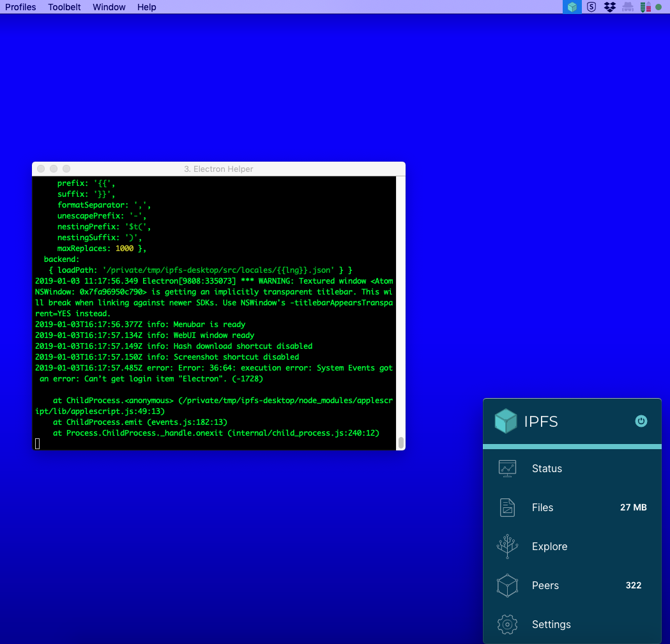The width and height of the screenshot is (670, 644).
Task: Click the Status chart icon
Action: [507, 468]
